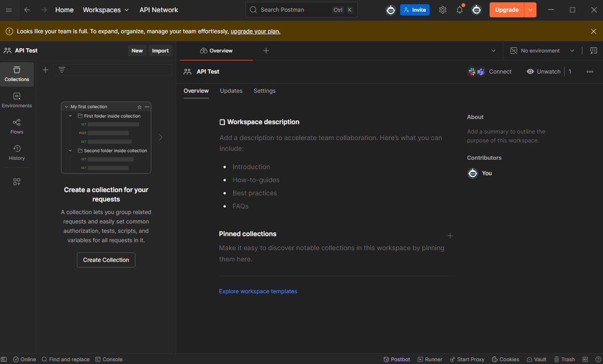Screen dimensions: 603x364
Task: Go back with the left arrow
Action: 27,10
